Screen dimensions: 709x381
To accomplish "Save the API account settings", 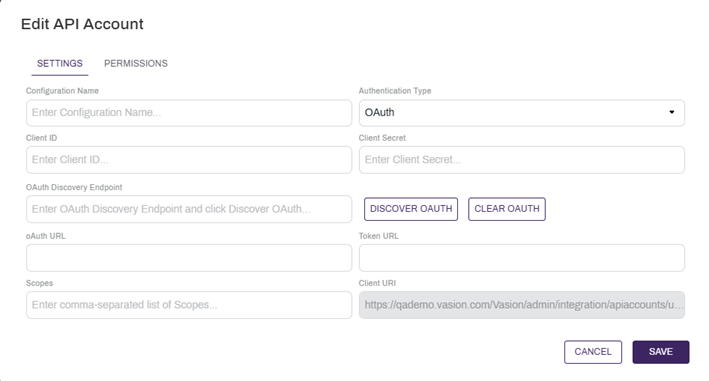I will pyautogui.click(x=661, y=352).
